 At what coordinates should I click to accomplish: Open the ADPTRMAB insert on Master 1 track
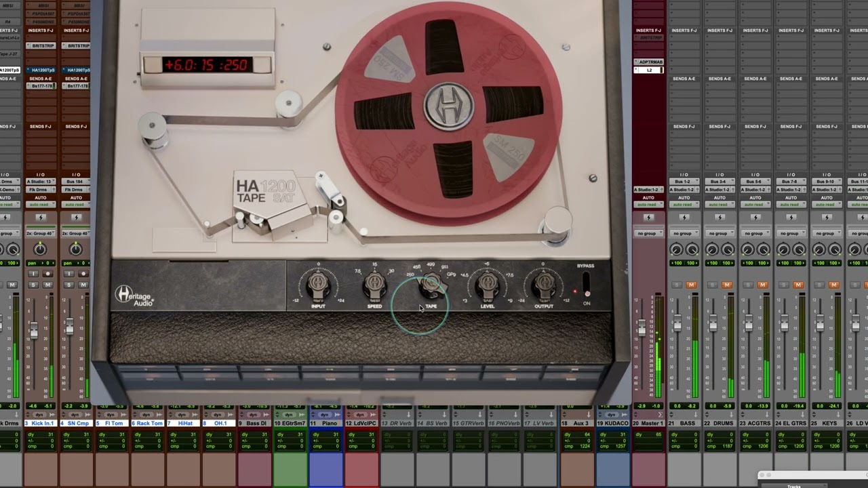648,62
